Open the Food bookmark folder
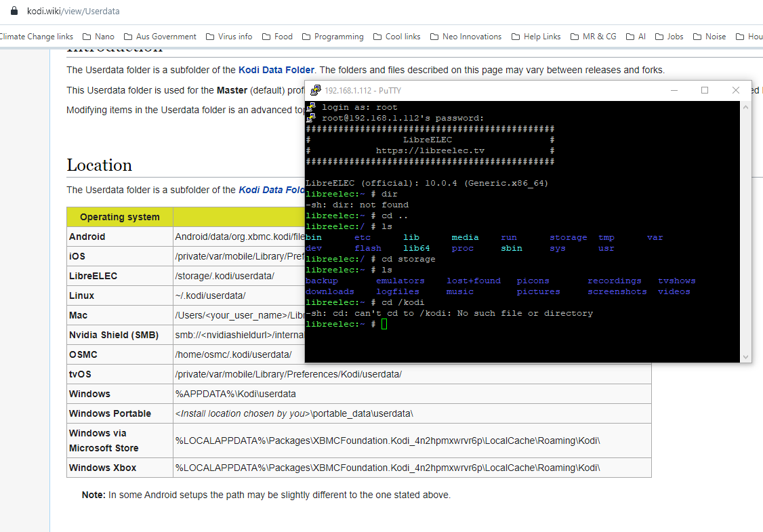Image resolution: width=763 pixels, height=532 pixels. 277,37
